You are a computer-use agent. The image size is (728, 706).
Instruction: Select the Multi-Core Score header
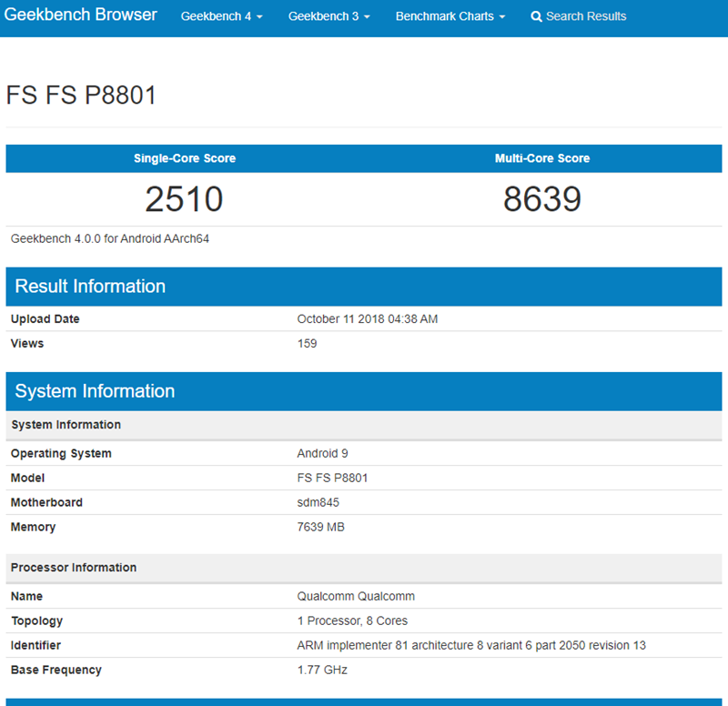pyautogui.click(x=542, y=158)
